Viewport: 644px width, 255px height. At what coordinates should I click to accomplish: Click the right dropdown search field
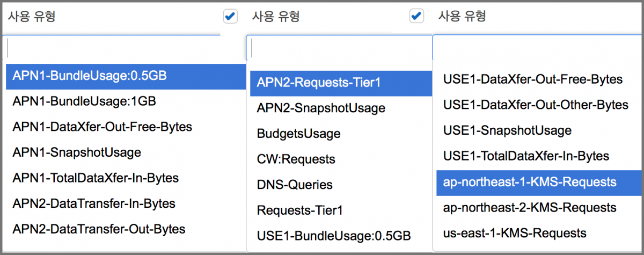537,48
